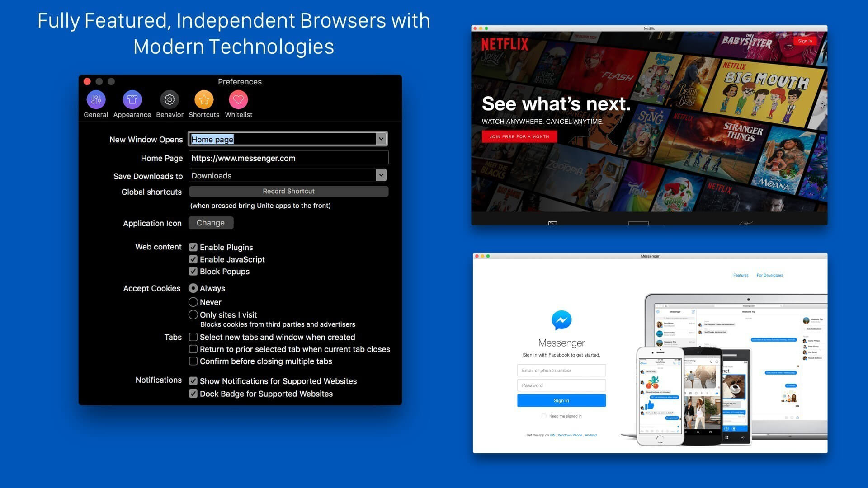
Task: Open Features on the Messenger page
Action: 741,275
